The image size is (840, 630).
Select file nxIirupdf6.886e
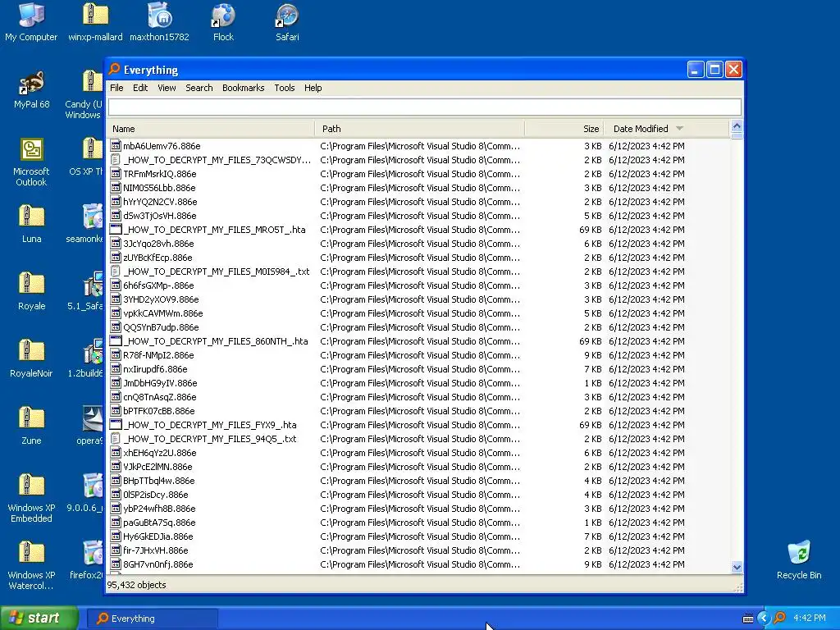coord(155,369)
